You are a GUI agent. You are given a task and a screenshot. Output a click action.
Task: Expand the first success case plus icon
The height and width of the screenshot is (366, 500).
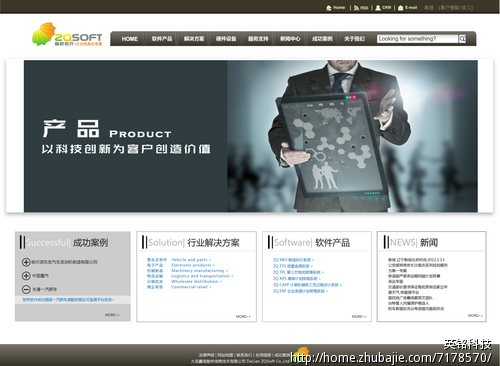click(x=26, y=262)
